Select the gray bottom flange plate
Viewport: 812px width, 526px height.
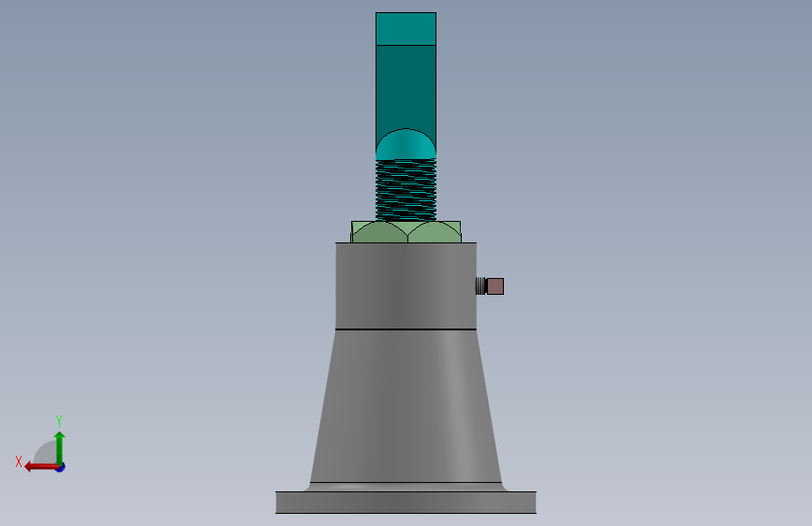click(406, 503)
